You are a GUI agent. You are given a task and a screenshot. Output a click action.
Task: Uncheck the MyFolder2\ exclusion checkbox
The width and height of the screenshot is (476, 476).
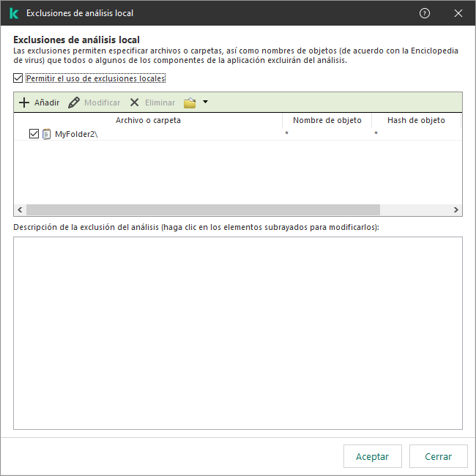(34, 133)
